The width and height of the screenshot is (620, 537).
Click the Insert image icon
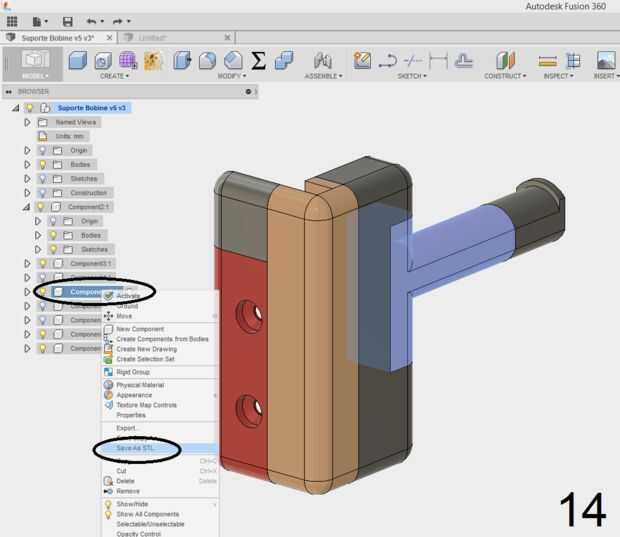click(x=606, y=61)
